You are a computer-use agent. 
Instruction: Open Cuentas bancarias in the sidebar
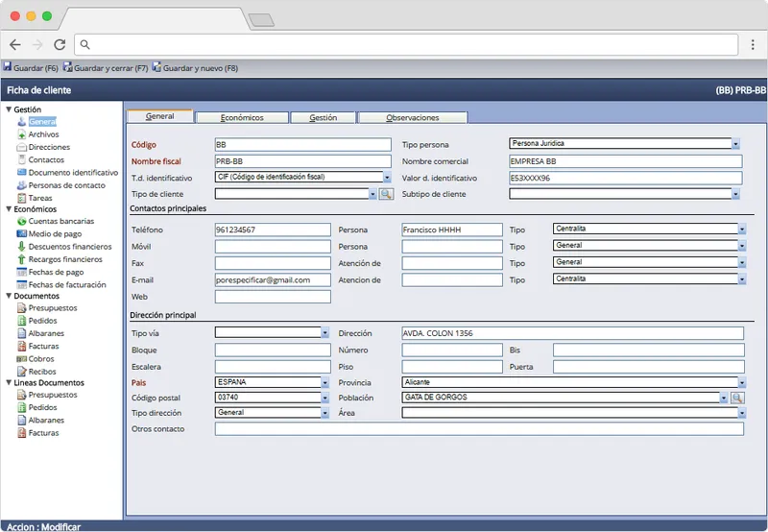coord(61,221)
